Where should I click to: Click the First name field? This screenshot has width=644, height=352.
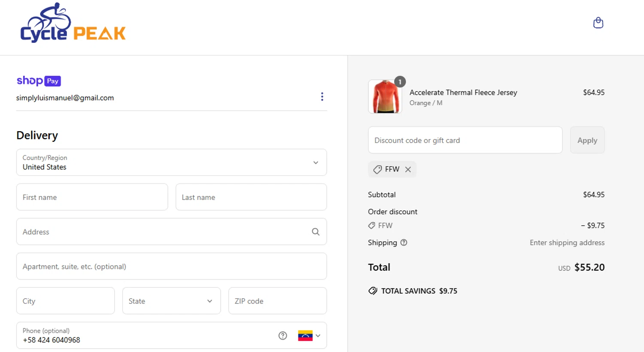[x=92, y=197]
